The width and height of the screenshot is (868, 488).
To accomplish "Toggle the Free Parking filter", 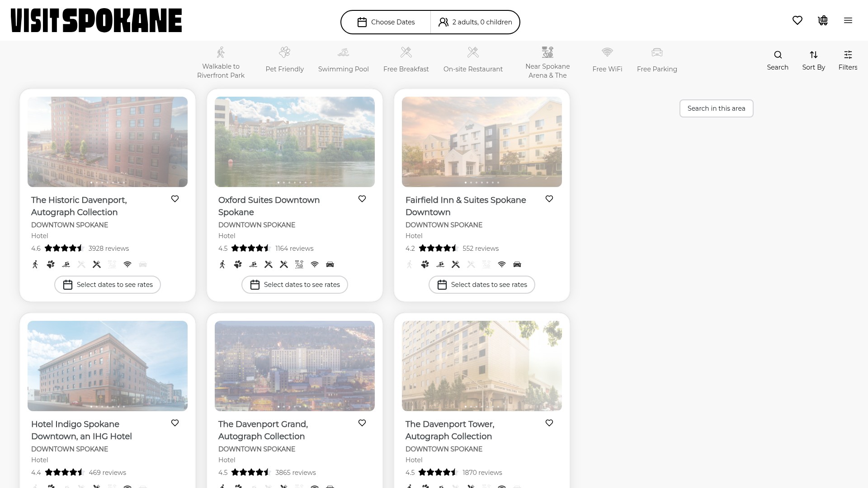I will pos(657,60).
